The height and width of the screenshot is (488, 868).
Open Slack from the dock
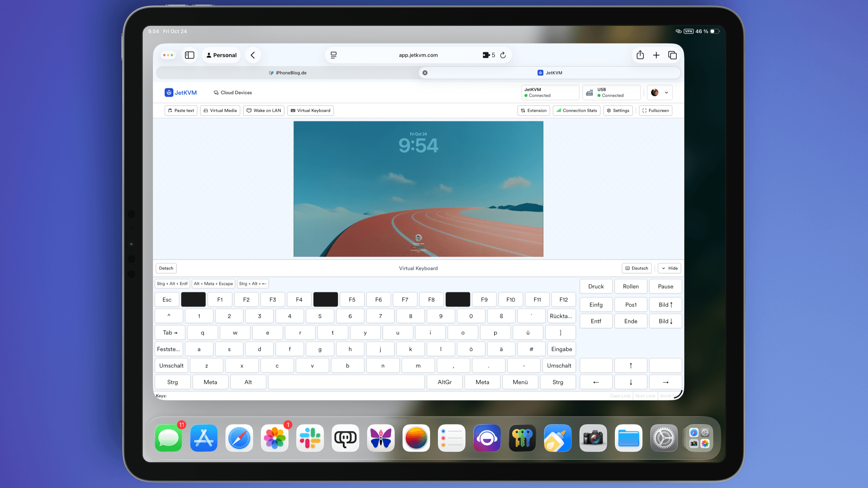point(310,438)
